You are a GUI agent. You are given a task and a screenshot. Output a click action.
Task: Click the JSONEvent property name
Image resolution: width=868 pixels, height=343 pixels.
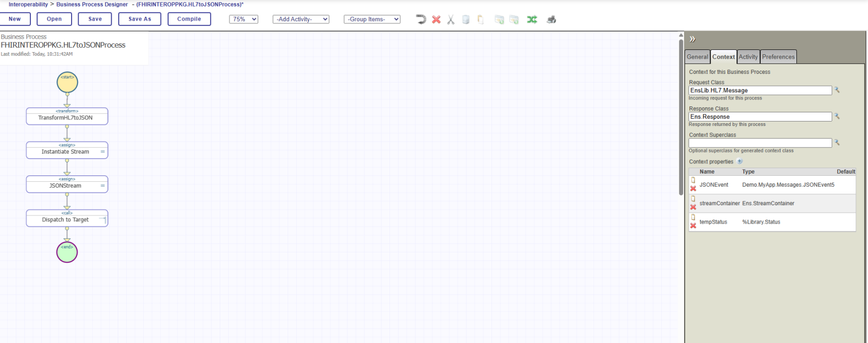tap(714, 185)
